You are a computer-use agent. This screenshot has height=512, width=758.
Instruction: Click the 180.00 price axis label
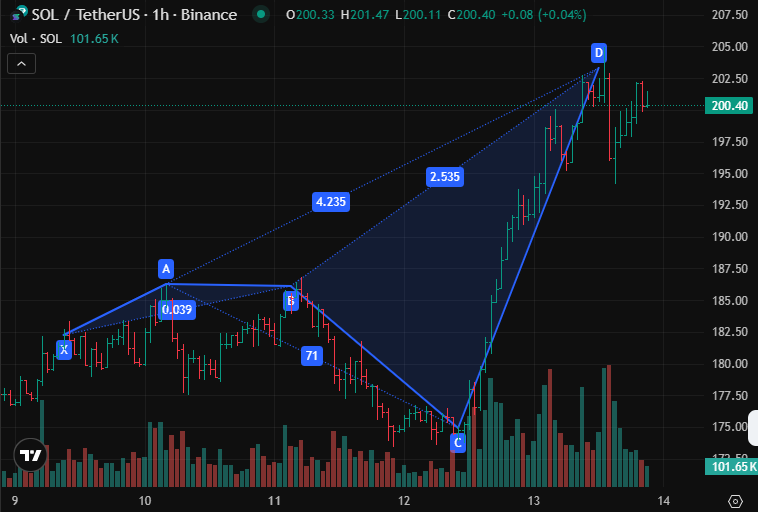[x=729, y=364]
